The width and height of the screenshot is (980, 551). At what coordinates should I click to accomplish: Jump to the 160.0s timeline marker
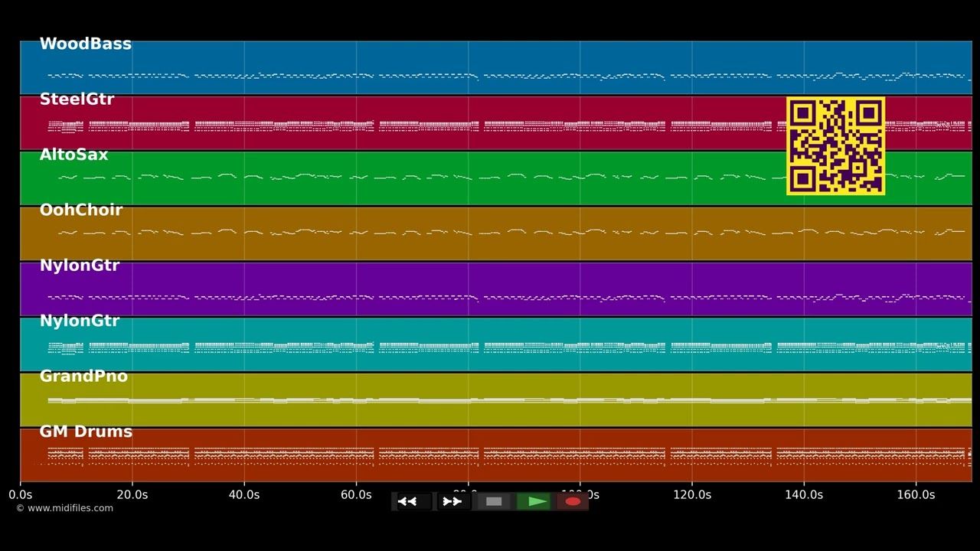tap(916, 495)
